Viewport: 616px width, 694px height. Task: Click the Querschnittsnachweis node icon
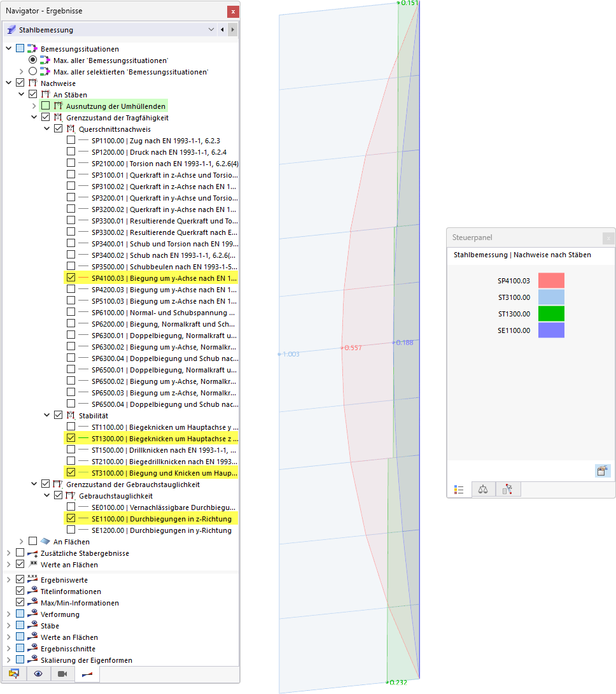[71, 129]
